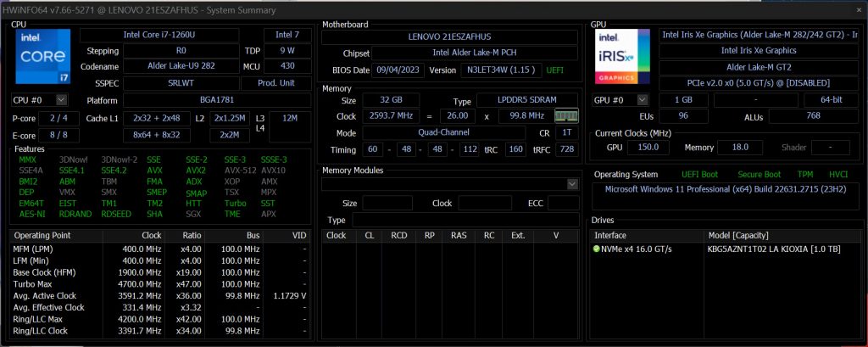Click the Intel Iris Xe graphics logo
Image resolution: width=868 pixels, height=347 pixels.
click(x=622, y=57)
